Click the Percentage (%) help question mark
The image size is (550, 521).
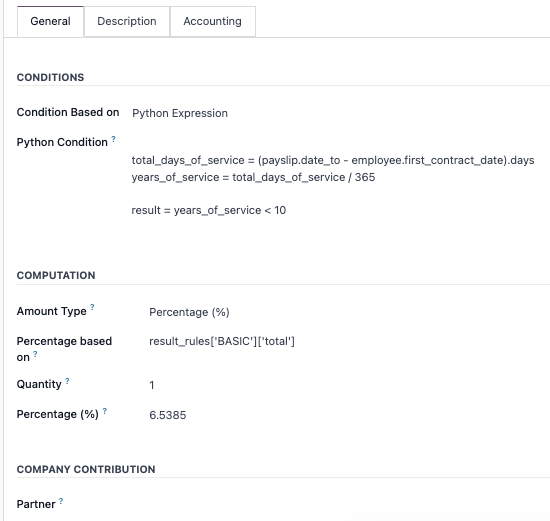click(105, 411)
